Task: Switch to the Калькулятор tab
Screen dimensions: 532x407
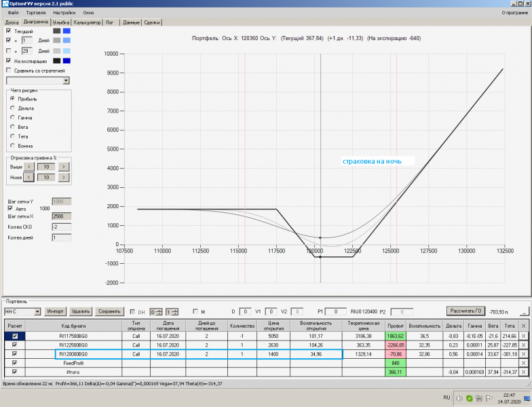Action: [x=87, y=22]
